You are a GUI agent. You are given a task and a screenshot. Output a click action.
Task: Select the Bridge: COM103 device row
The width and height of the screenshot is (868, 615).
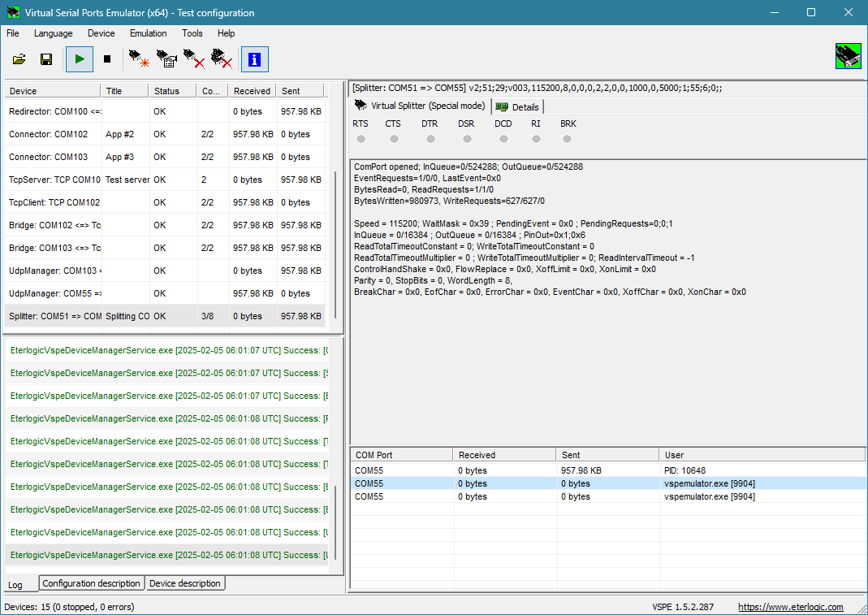165,248
